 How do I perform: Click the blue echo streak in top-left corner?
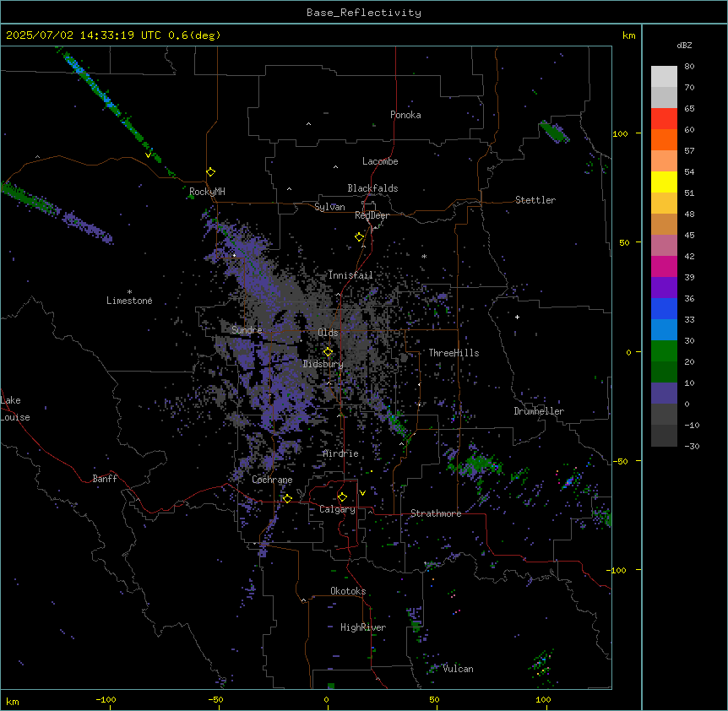click(92, 82)
